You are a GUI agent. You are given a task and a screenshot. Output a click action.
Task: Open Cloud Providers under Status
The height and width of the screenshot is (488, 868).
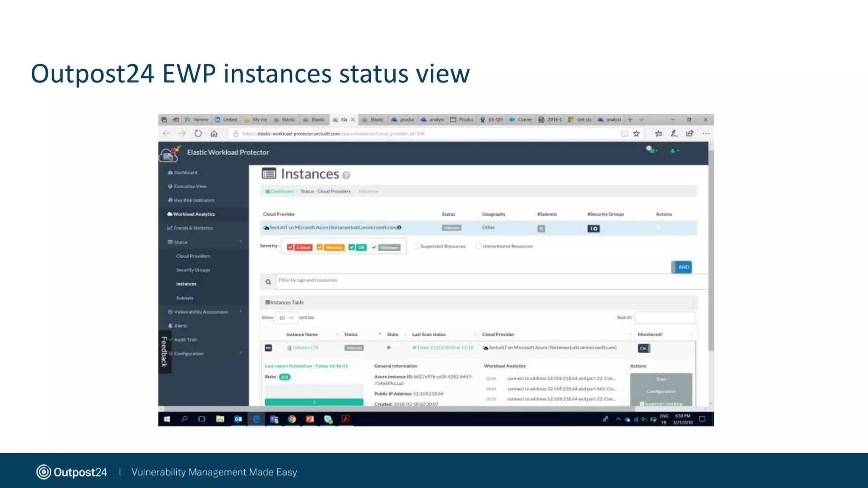(193, 256)
